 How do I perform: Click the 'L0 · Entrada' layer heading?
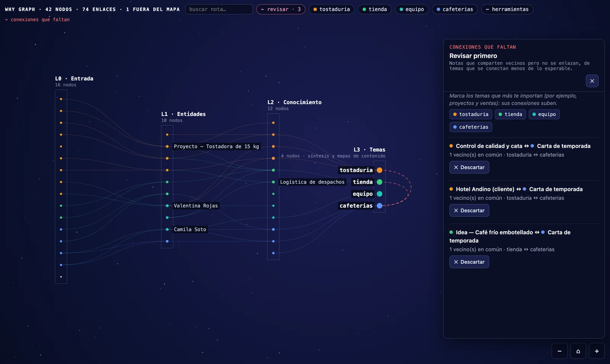coord(74,79)
